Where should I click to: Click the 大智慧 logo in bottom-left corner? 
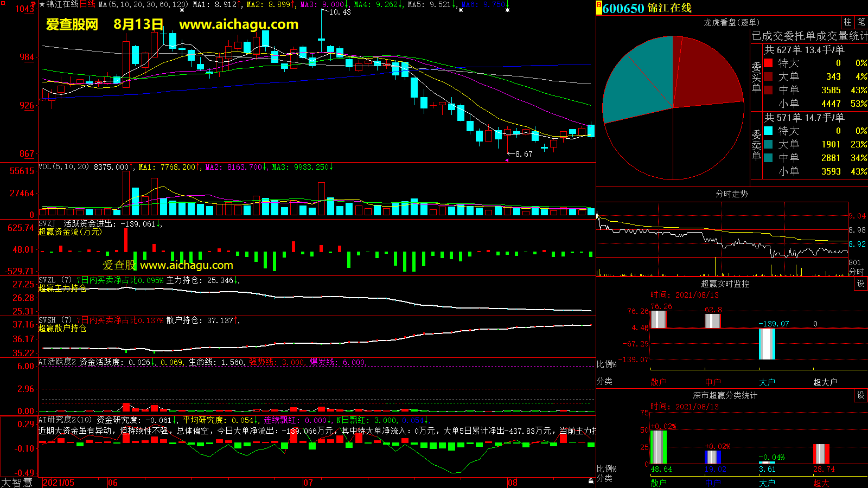(x=17, y=482)
